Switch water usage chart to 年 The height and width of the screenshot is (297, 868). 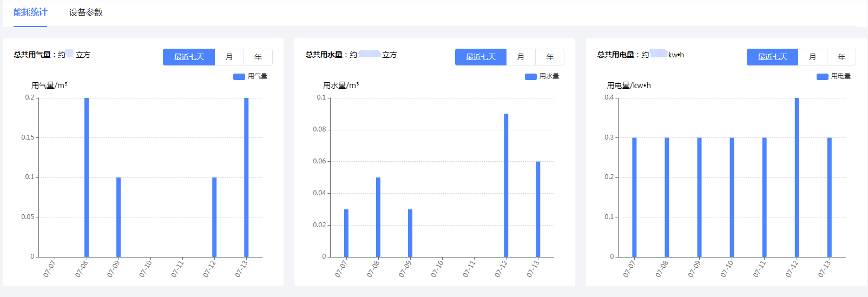click(550, 57)
